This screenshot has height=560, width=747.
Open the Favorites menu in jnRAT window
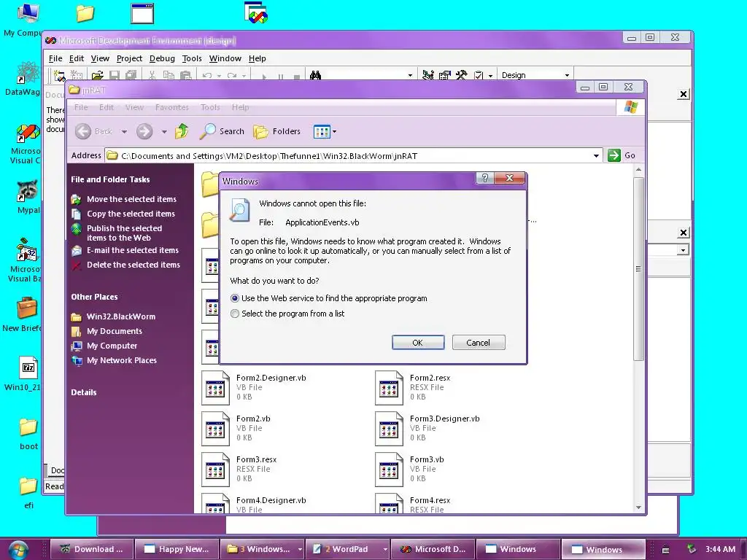(171, 108)
